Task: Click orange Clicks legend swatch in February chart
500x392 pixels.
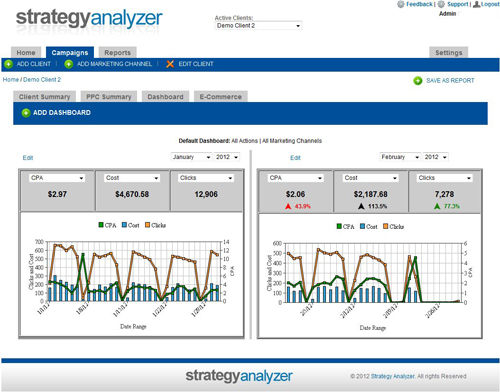Action: (386, 226)
